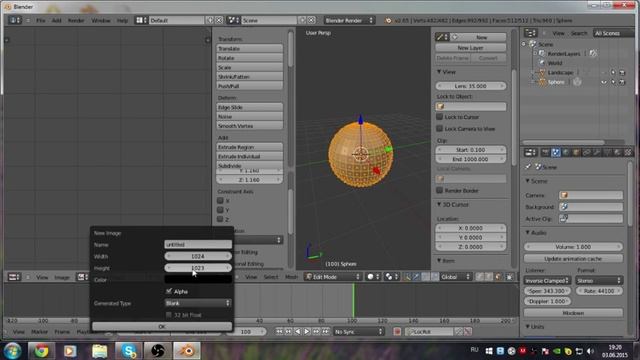Click the viewport shading sphere icon

click(373, 277)
